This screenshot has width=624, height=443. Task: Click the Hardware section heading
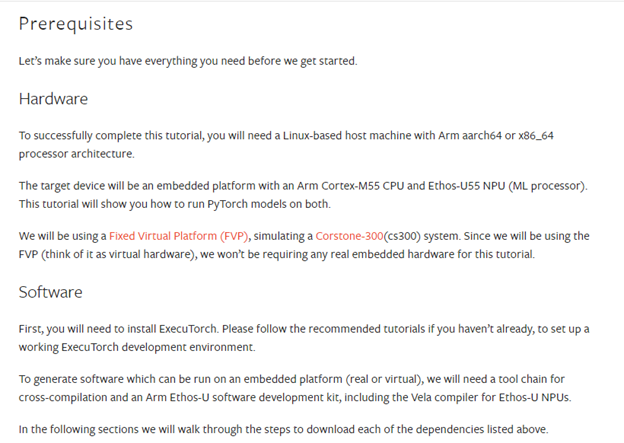pyautogui.click(x=53, y=99)
